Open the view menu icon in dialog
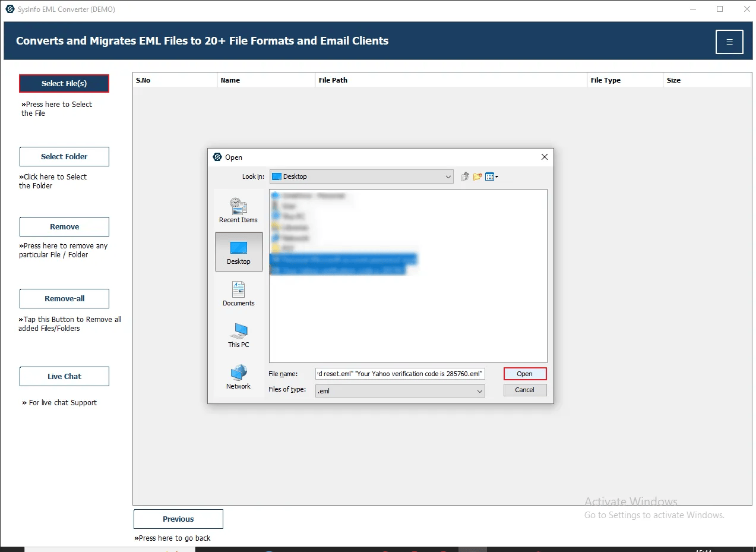 (492, 176)
